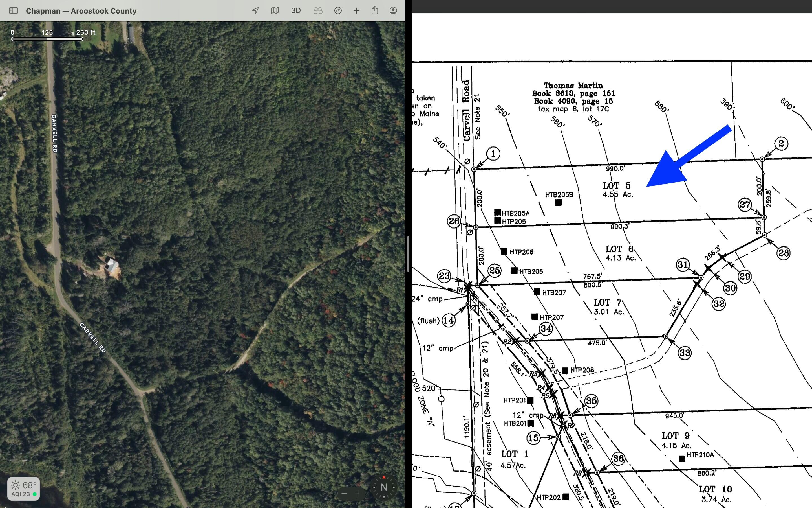Image resolution: width=812 pixels, height=508 pixels.
Task: Click the HTP205 test pit label
Action: point(514,222)
